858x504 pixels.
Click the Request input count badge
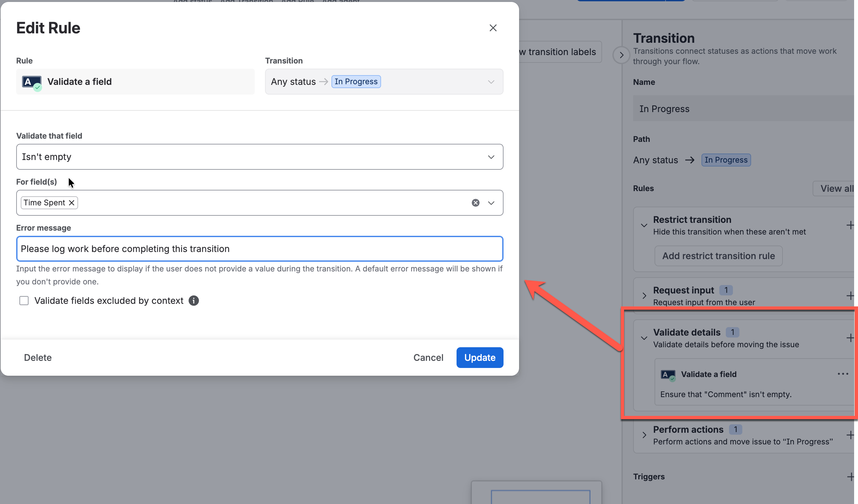725,290
